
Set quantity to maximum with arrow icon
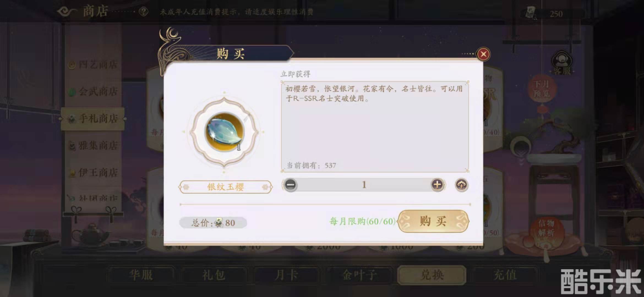462,185
